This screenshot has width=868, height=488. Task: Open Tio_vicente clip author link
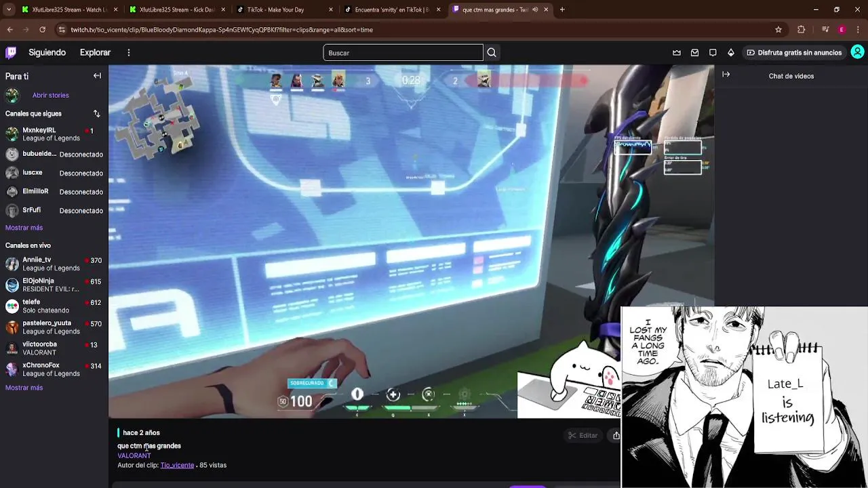click(x=177, y=465)
